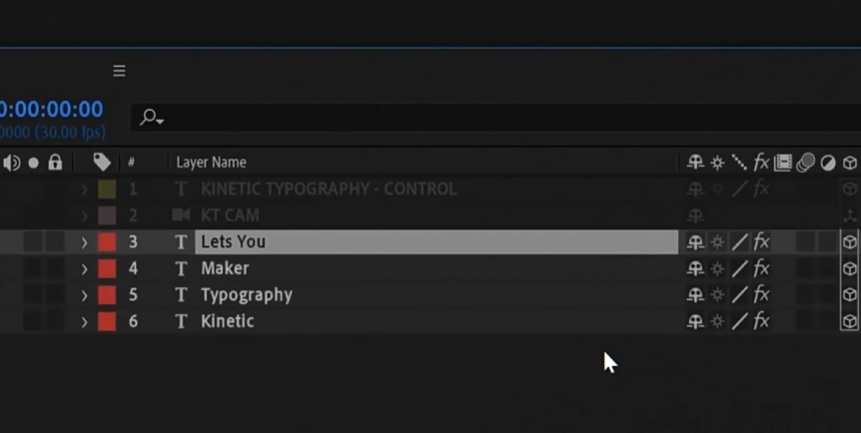Viewport: 861px width, 433px height.
Task: Toggle 3D switch for Typography layer
Action: pyautogui.click(x=849, y=295)
